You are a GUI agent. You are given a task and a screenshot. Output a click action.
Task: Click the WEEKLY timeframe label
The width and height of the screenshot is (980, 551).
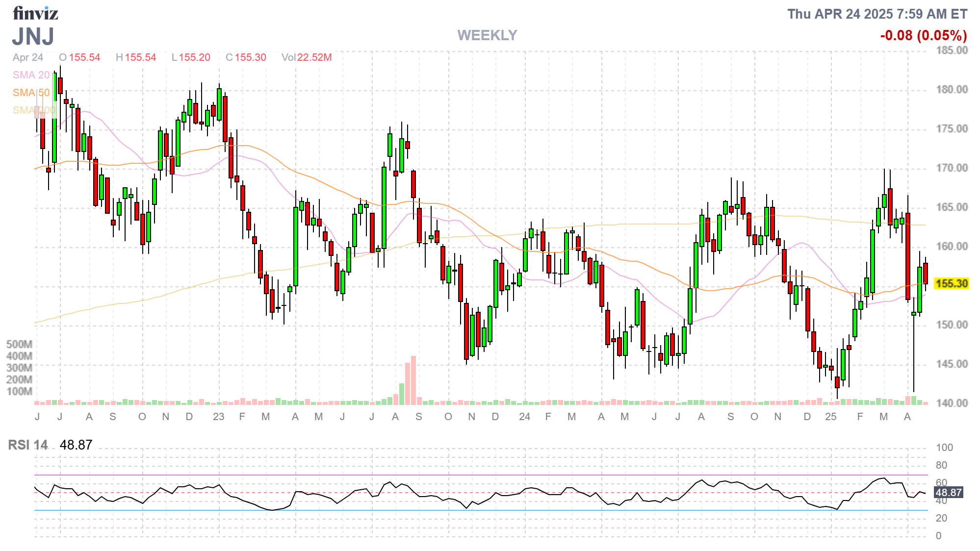point(487,35)
